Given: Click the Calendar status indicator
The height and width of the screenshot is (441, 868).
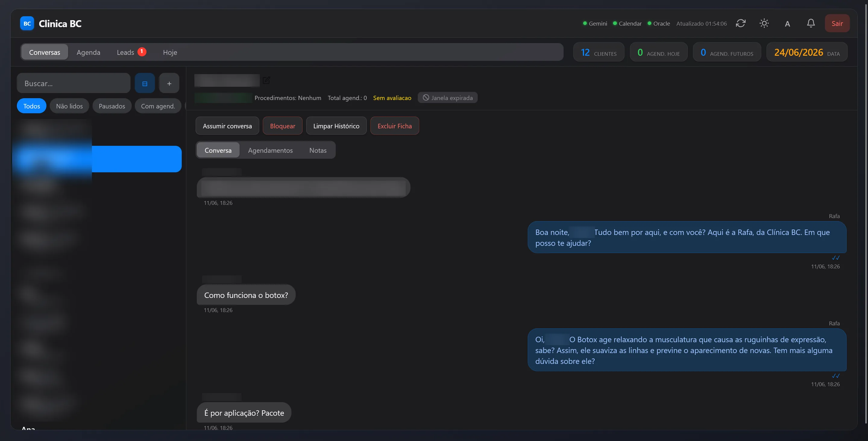Looking at the screenshot, I should pos(627,23).
